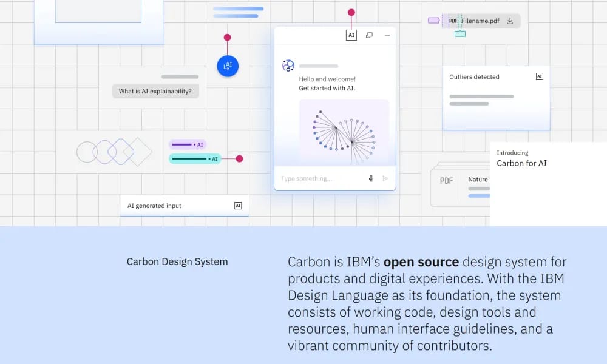Screen dimensions: 607x364
Task: Click the dandelion chart image in the chat
Action: click(344, 133)
